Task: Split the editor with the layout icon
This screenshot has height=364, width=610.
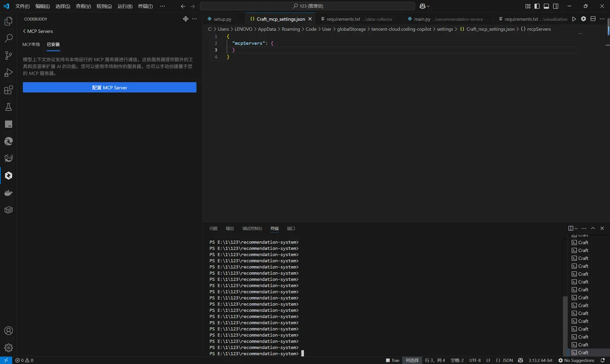Action: tap(593, 19)
